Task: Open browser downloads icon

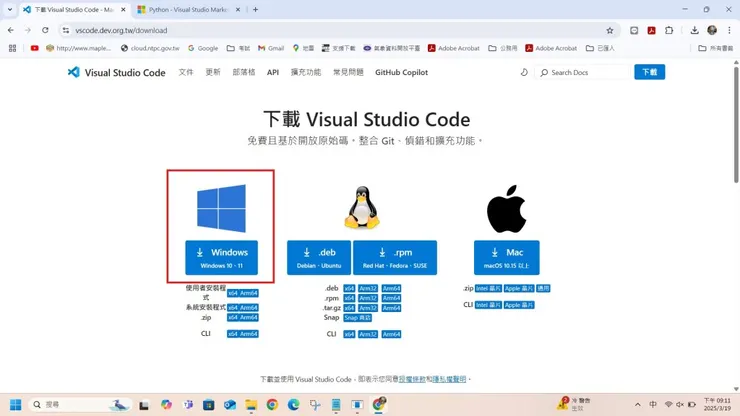Action: (694, 30)
